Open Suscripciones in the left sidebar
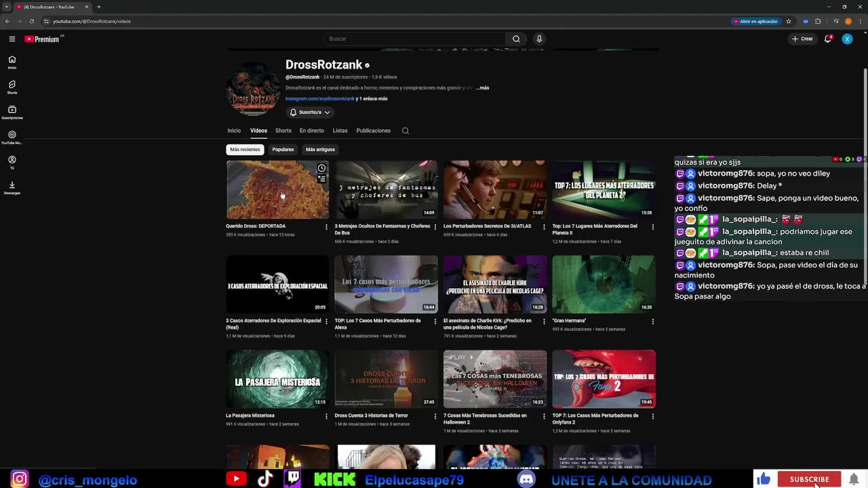 12,113
